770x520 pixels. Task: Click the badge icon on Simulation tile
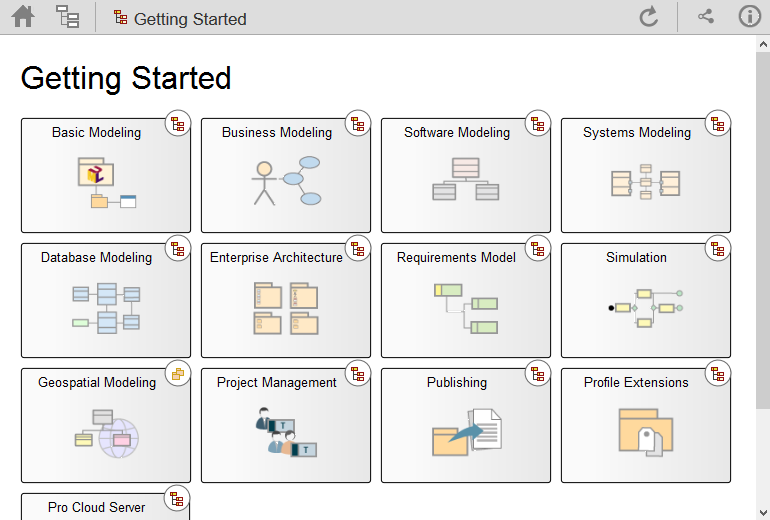point(718,249)
